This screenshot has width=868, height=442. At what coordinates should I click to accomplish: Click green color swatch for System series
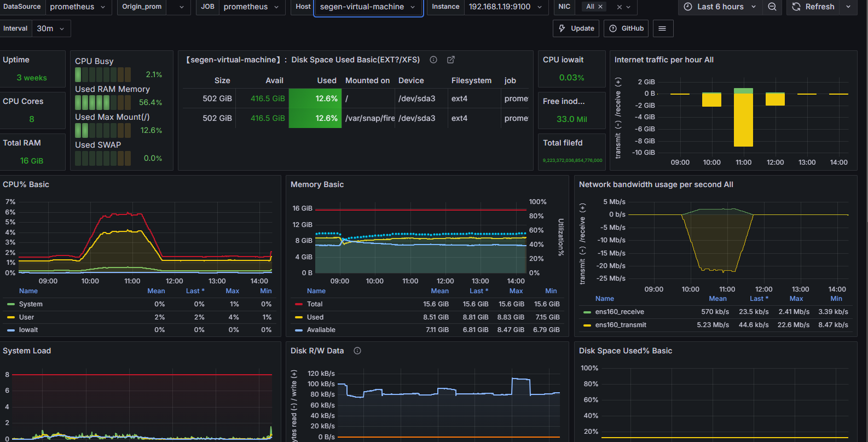11,304
